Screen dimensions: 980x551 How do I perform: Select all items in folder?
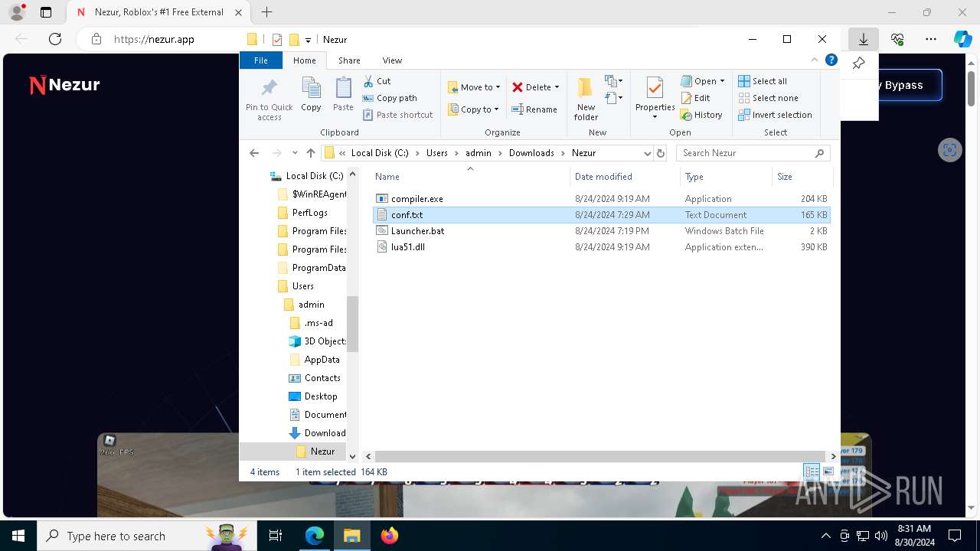tap(763, 81)
